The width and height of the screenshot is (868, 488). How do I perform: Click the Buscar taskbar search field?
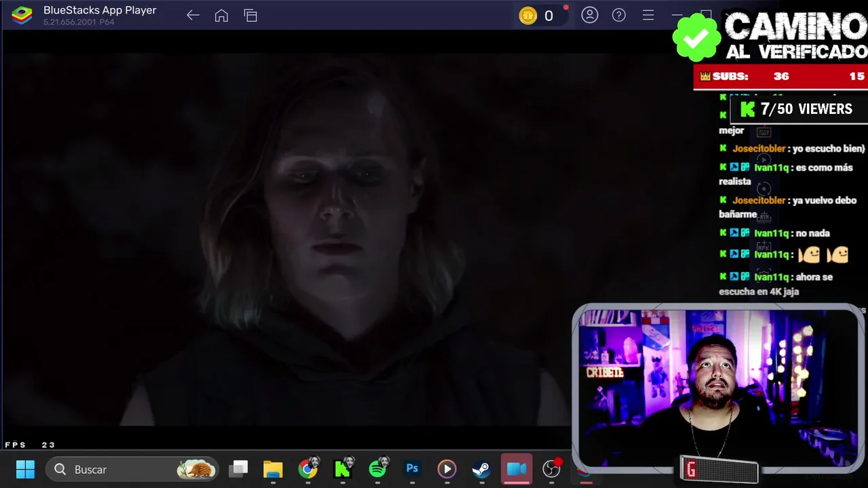tap(132, 469)
